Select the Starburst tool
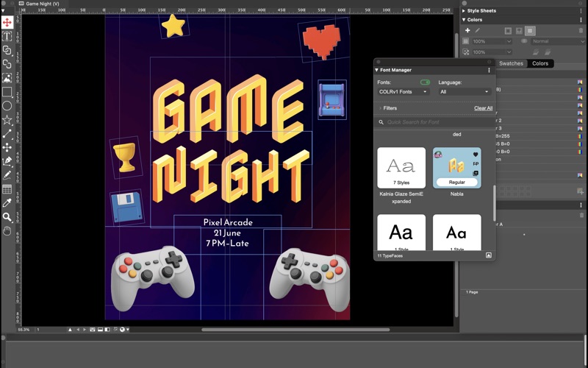588x368 pixels. tap(7, 119)
